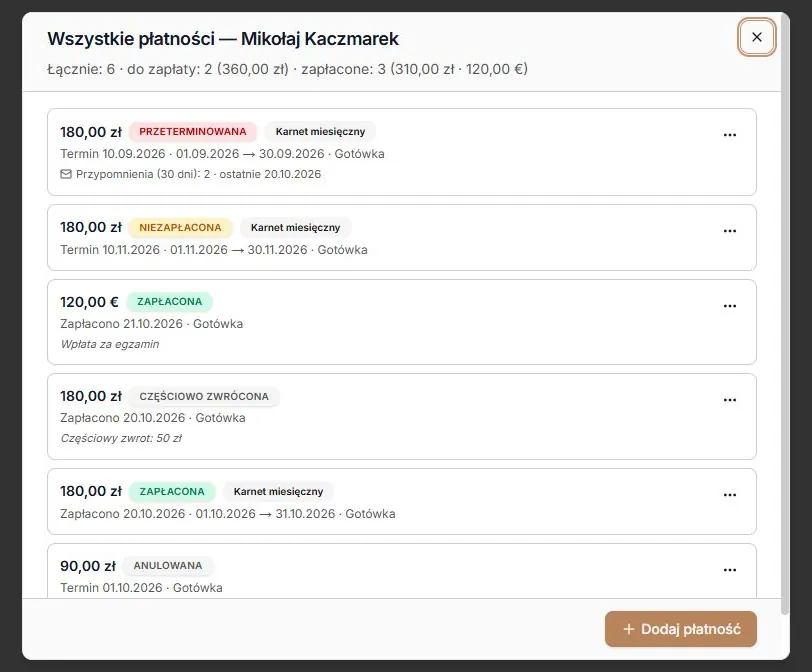Viewport: 812px width, 672px height.
Task: Click 'Termin 10.09.2026' details line
Action: click(x=222, y=154)
